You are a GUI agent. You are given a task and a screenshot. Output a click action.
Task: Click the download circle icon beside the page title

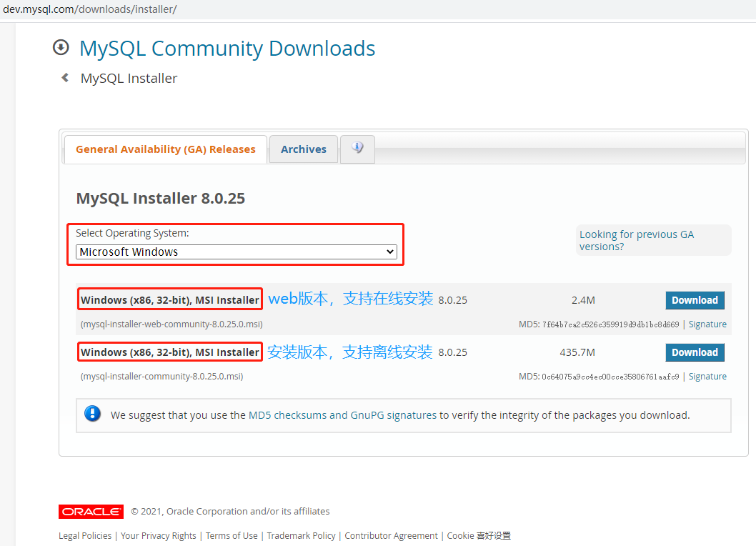(x=61, y=48)
